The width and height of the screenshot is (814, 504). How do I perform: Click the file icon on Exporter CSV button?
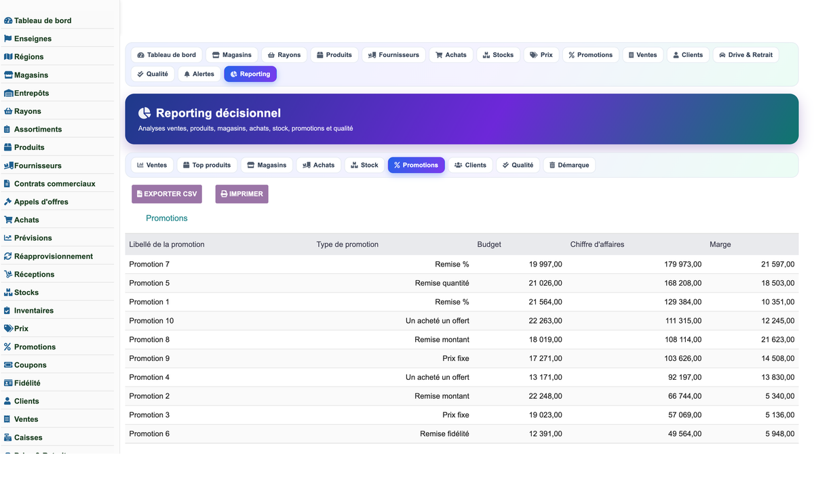(140, 194)
